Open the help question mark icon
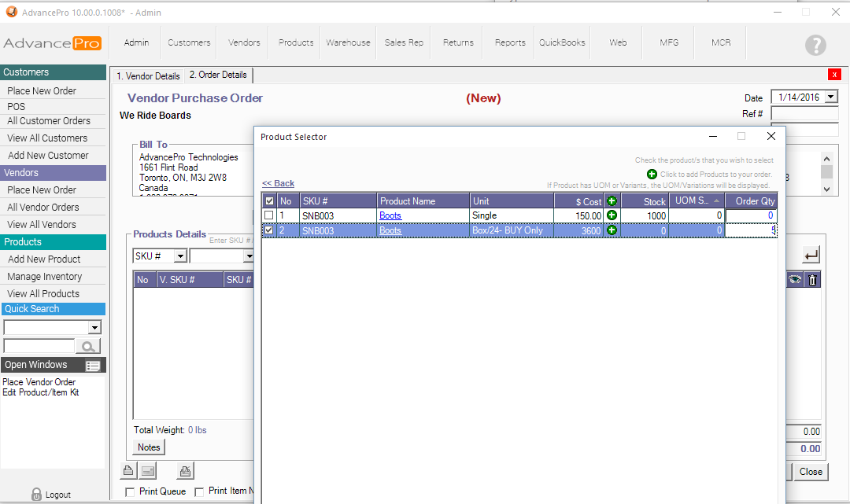This screenshot has height=504, width=850. [x=815, y=45]
